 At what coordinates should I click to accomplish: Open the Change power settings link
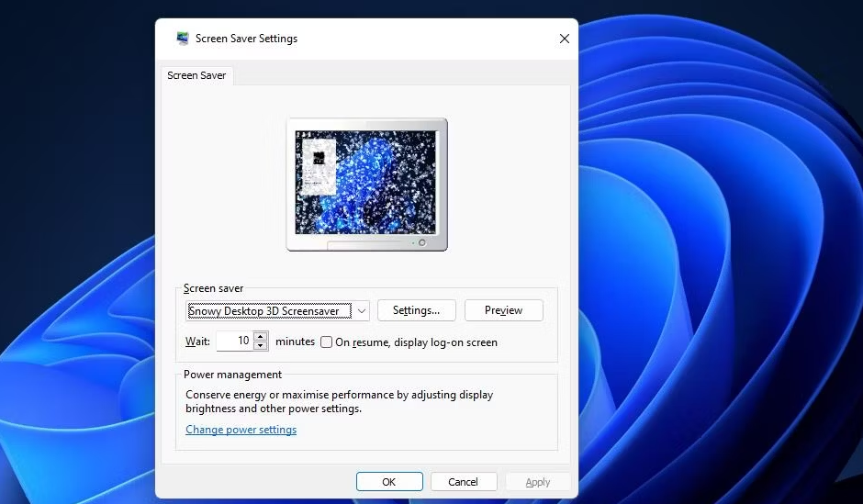[x=241, y=430]
